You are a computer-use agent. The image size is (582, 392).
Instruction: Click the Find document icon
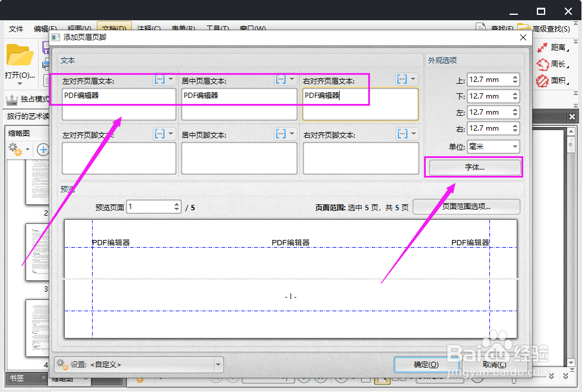click(480, 27)
